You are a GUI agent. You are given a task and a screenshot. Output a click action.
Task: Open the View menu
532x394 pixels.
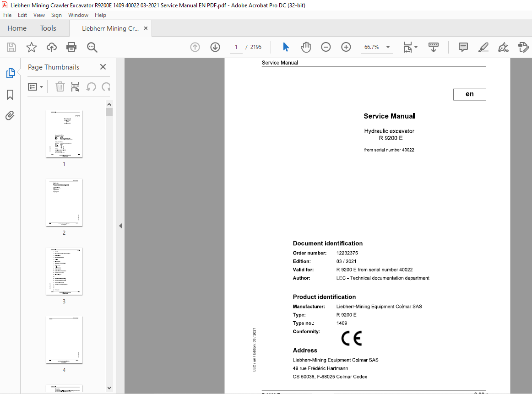point(39,15)
